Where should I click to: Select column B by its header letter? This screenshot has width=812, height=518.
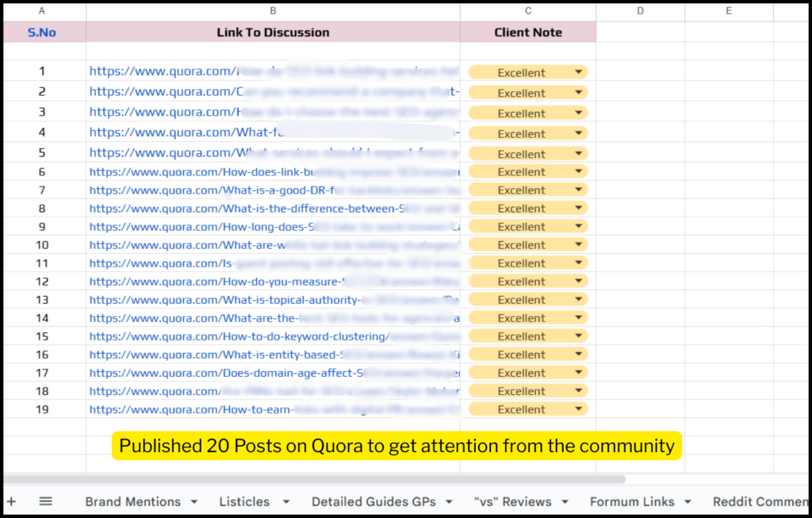[273, 11]
